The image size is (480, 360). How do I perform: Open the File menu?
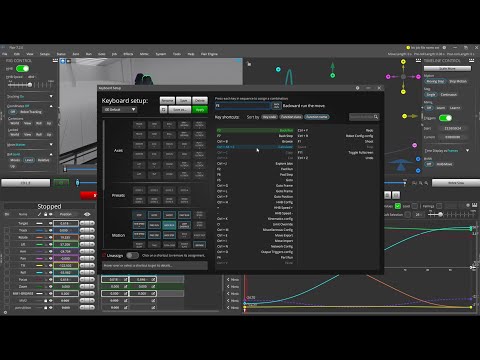[5, 54]
